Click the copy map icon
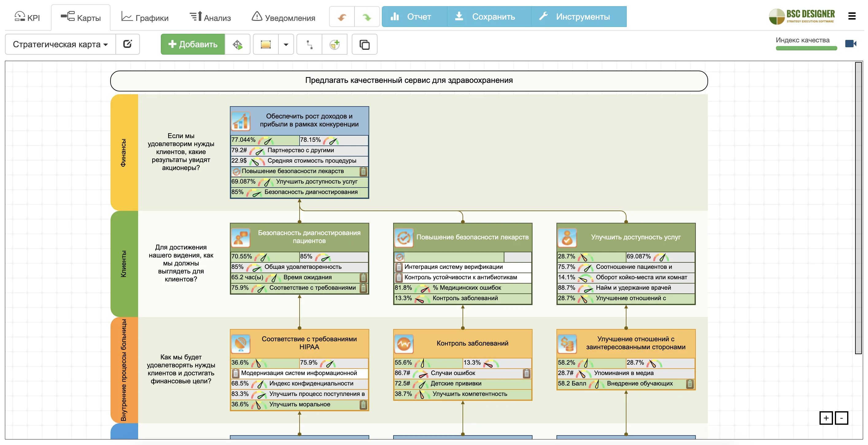 [x=364, y=44]
